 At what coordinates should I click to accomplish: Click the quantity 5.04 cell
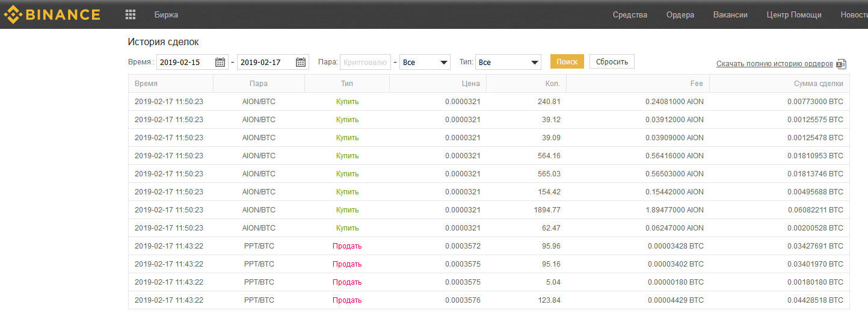[553, 282]
